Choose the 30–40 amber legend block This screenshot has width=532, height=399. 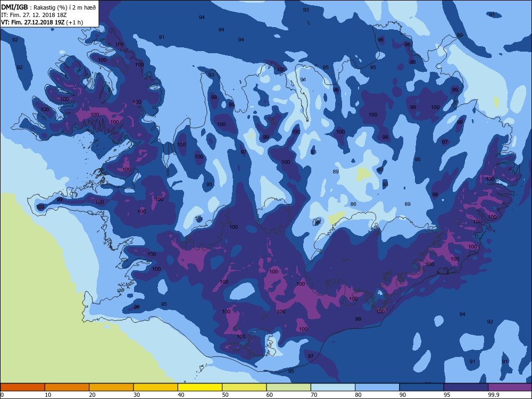[156, 387]
